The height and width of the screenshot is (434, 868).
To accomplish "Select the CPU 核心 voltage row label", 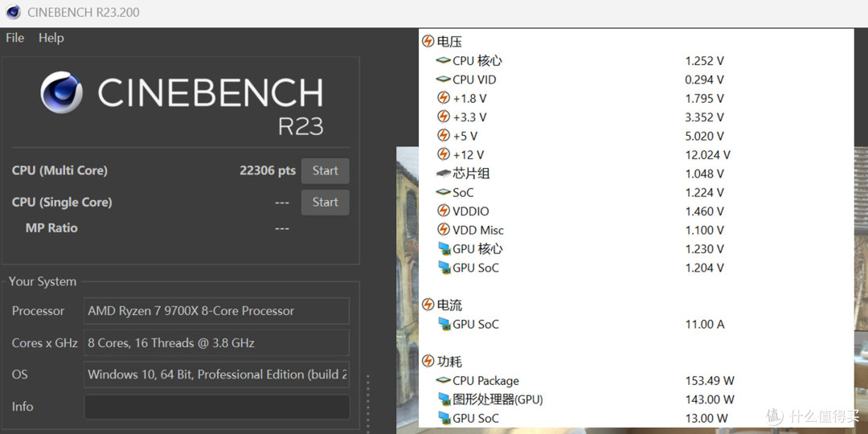I will [477, 61].
